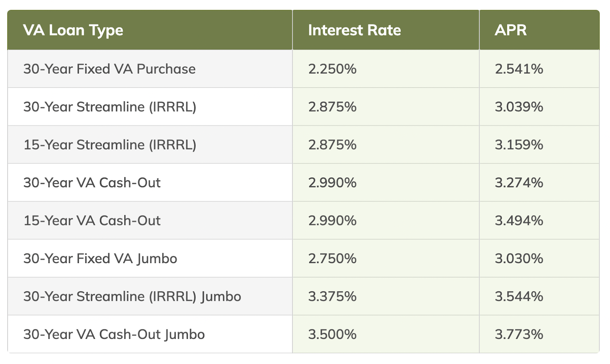
Task: Click 30-Year Streamline (IRRRL) Jumbo label
Action: pyautogui.click(x=132, y=296)
